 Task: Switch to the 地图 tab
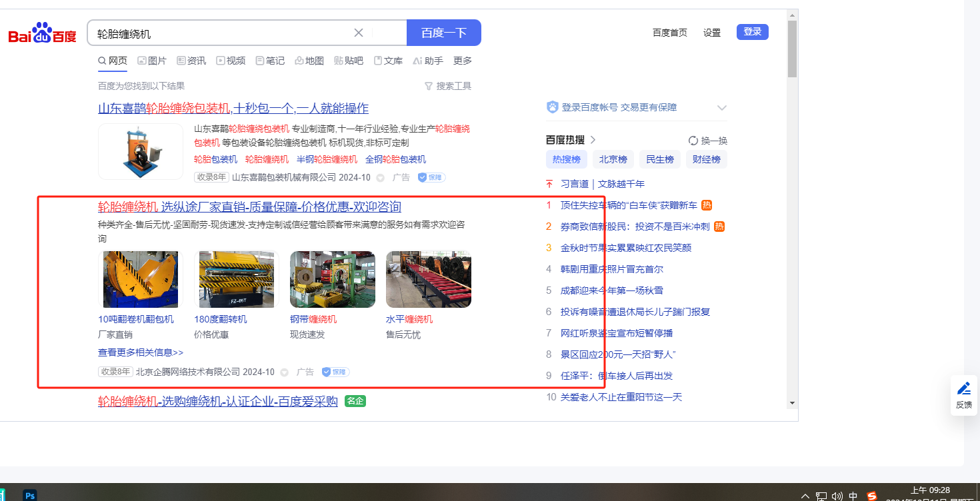(x=309, y=61)
